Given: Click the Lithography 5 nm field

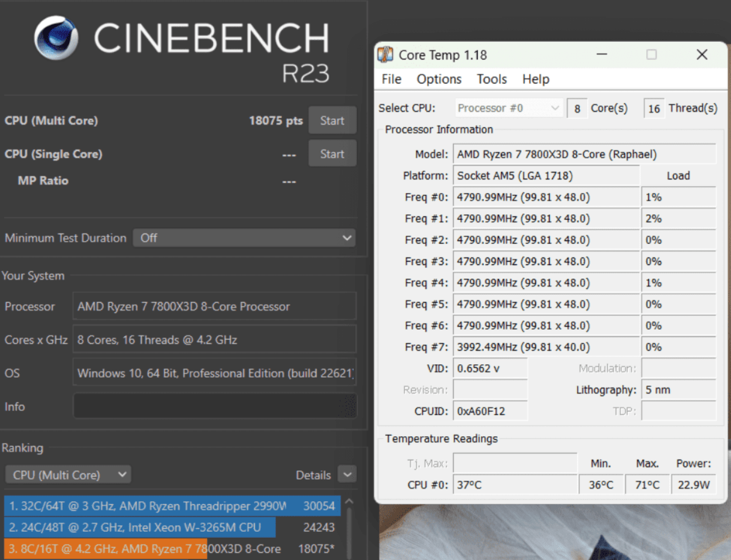Looking at the screenshot, I should pyautogui.click(x=679, y=390).
